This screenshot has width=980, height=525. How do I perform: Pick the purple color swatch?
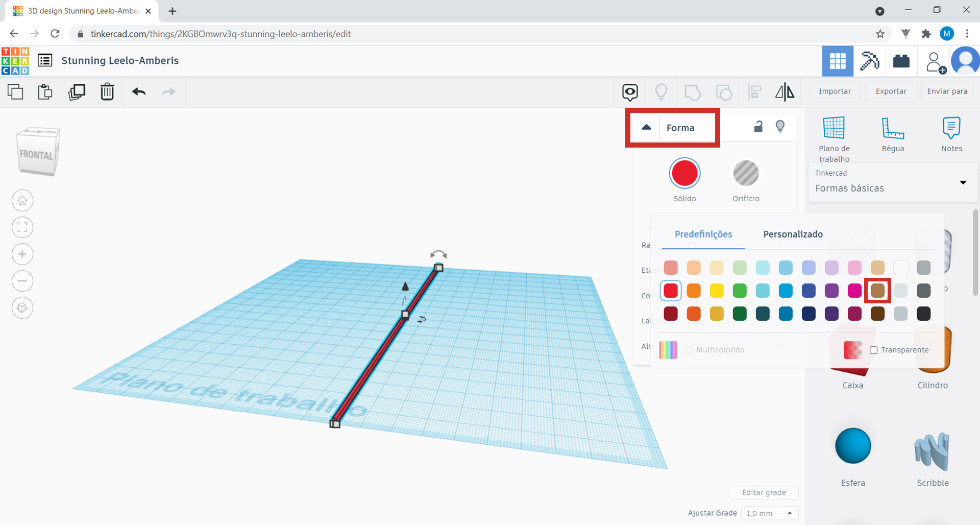(x=831, y=291)
